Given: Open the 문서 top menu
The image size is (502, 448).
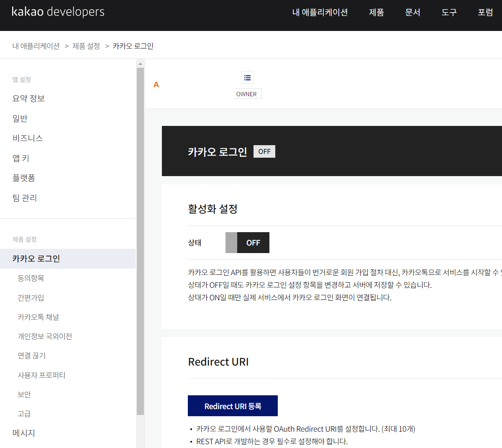Looking at the screenshot, I should click(x=413, y=13).
